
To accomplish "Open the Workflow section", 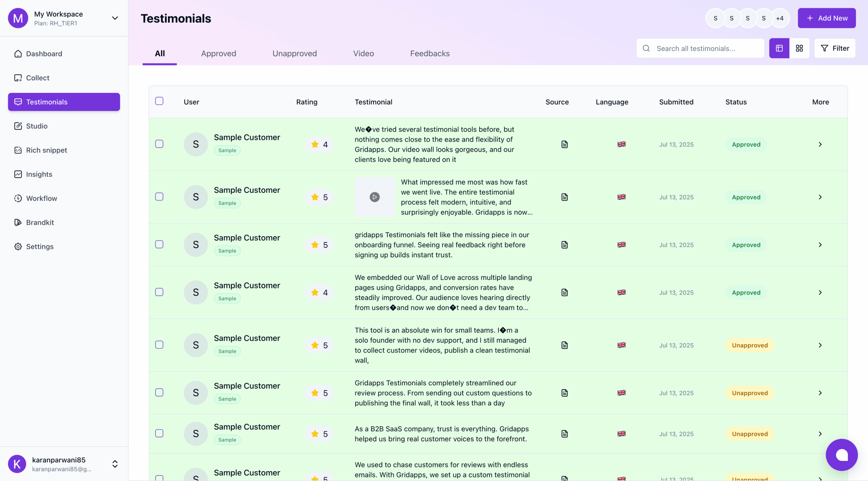I will coord(64,198).
